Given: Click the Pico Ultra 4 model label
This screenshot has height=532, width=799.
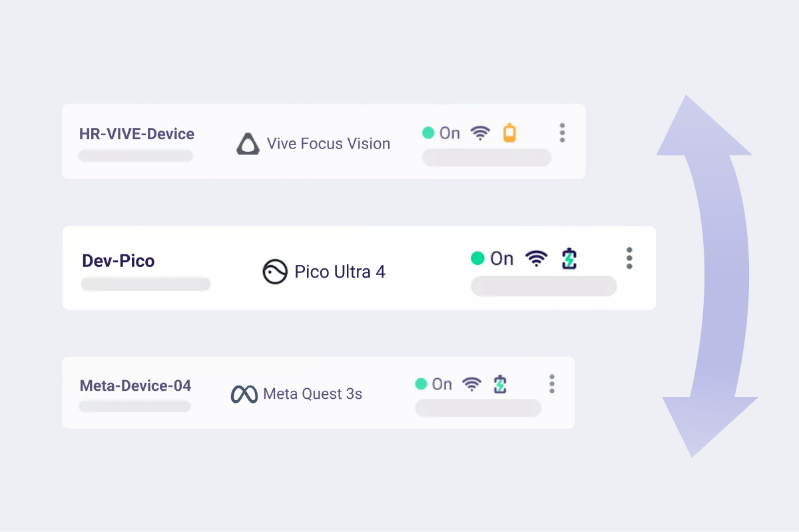Looking at the screenshot, I should (340, 272).
